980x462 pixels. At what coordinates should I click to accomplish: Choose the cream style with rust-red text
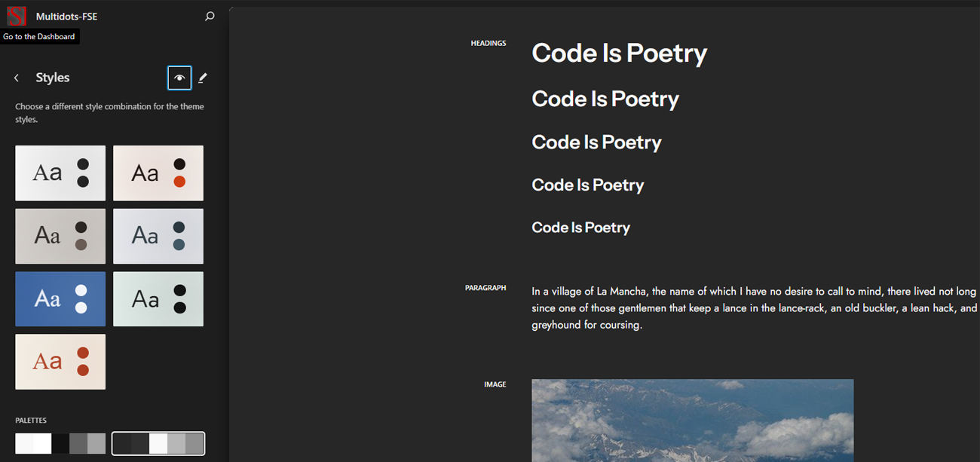(x=60, y=362)
